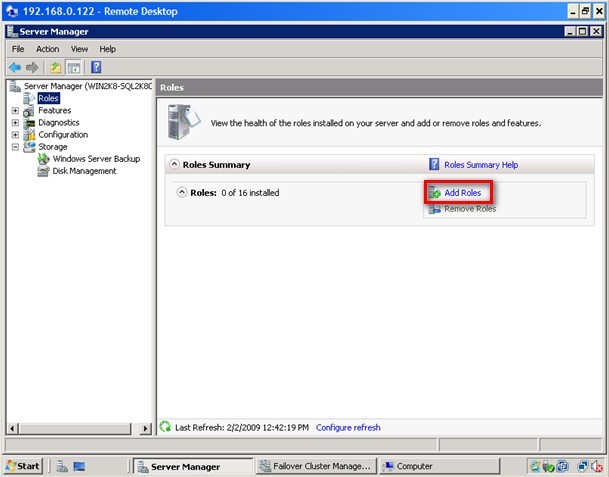Select Features in the tree
The image size is (609, 477).
(54, 110)
